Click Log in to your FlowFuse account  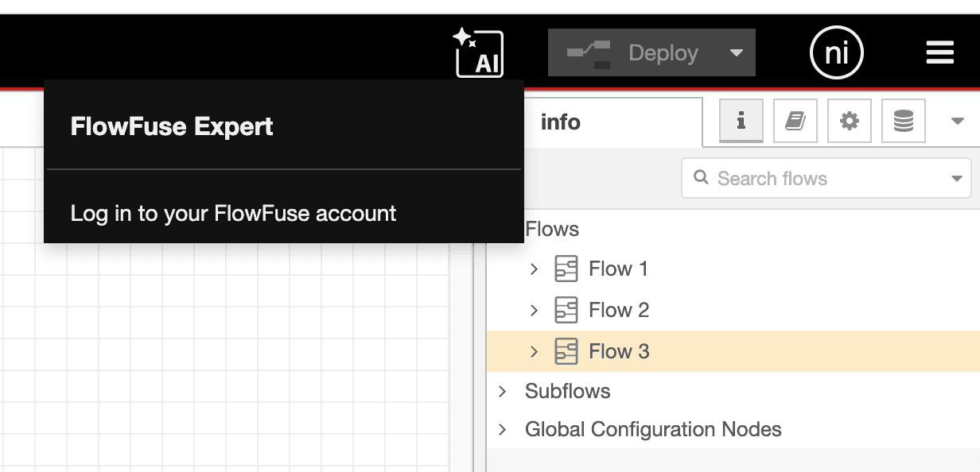[x=232, y=213]
